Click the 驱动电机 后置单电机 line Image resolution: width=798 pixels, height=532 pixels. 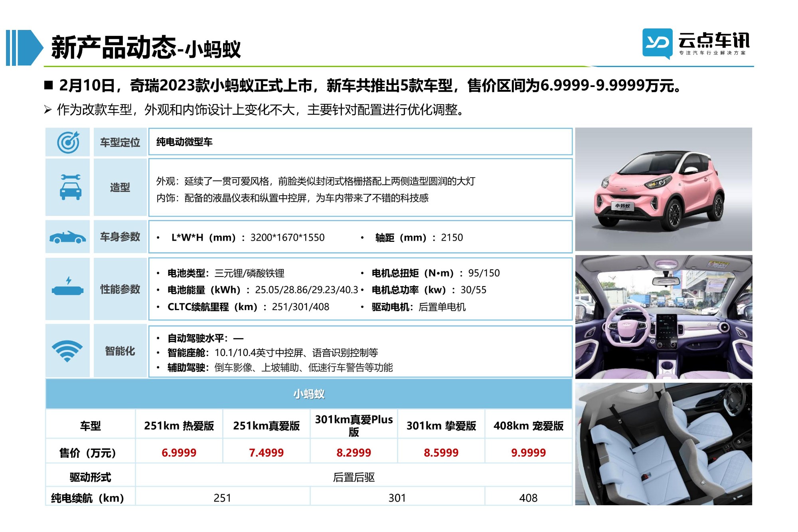[x=419, y=307]
